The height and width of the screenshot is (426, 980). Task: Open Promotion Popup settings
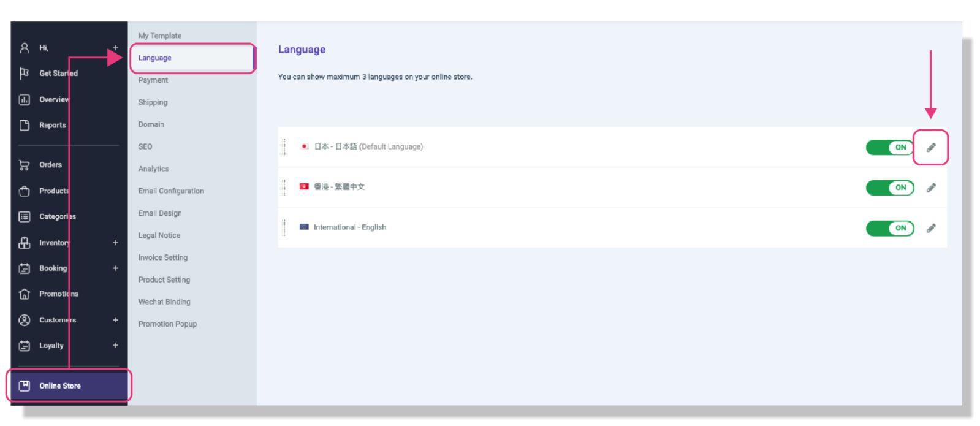167,324
